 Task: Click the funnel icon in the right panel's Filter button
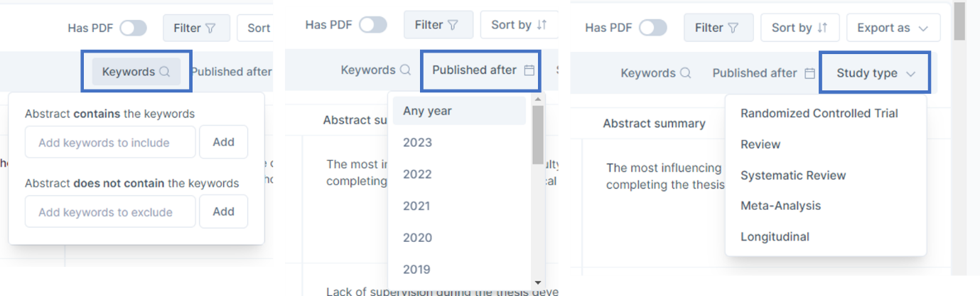(733, 28)
